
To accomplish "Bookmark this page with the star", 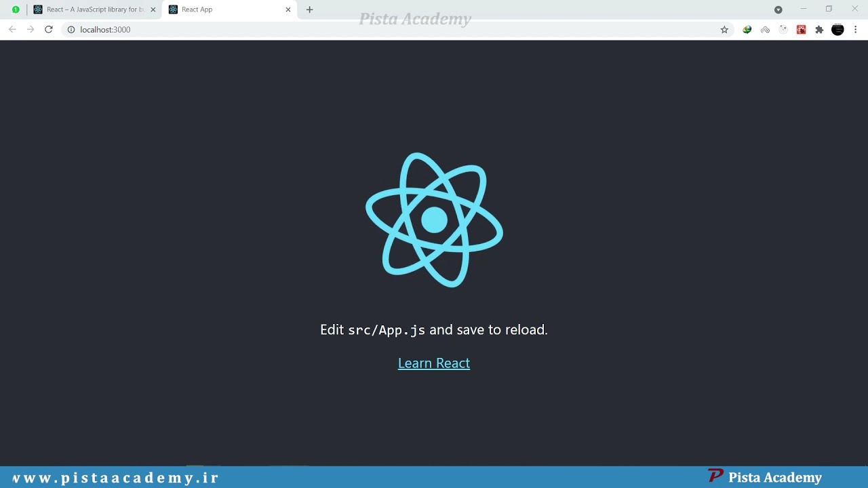I will (x=724, y=30).
